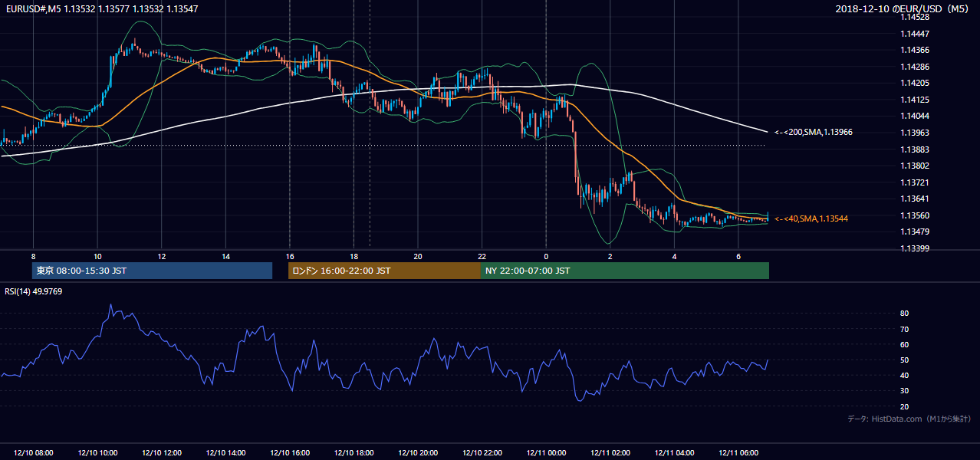Click price level 1.13883 on the axis
Image resolution: width=980 pixels, height=460 pixels.
pos(915,149)
